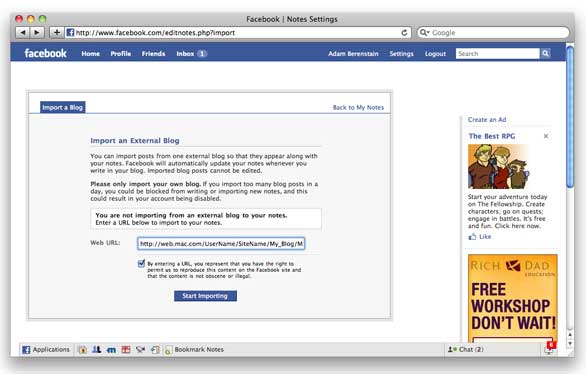Viewport: 586px width, 374px height.
Task: Open Adam Berenstain profile link
Action: coord(353,54)
